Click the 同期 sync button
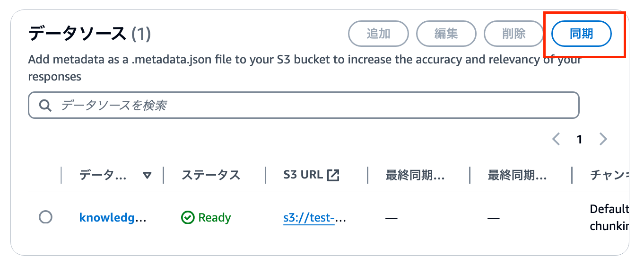This screenshot has height=267, width=644. point(582,34)
